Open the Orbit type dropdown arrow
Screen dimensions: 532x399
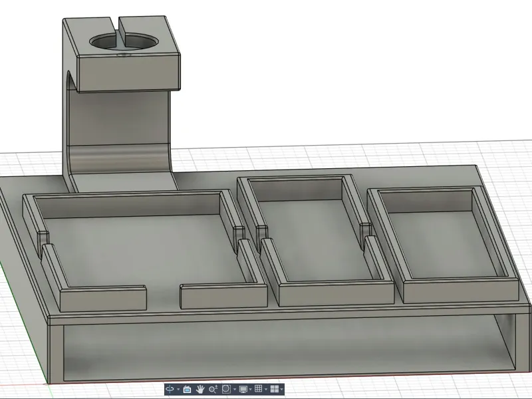point(178,389)
